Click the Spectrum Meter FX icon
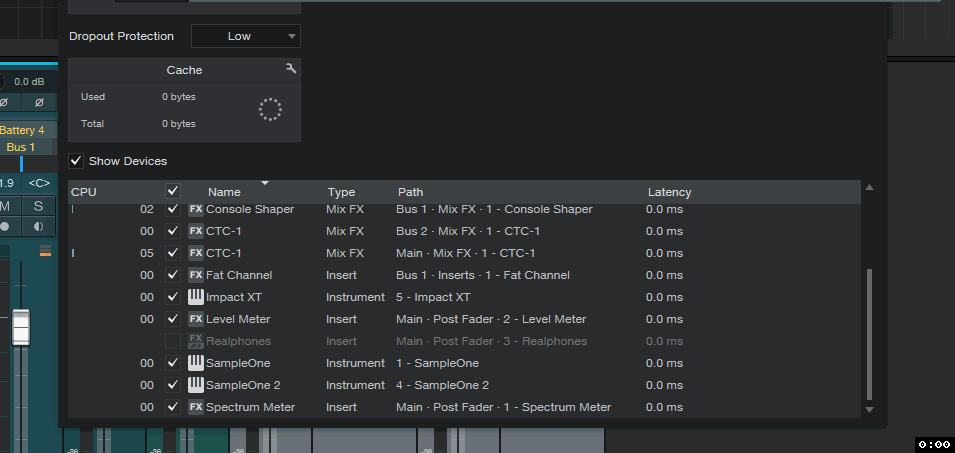Image resolution: width=955 pixels, height=453 pixels. (196, 407)
